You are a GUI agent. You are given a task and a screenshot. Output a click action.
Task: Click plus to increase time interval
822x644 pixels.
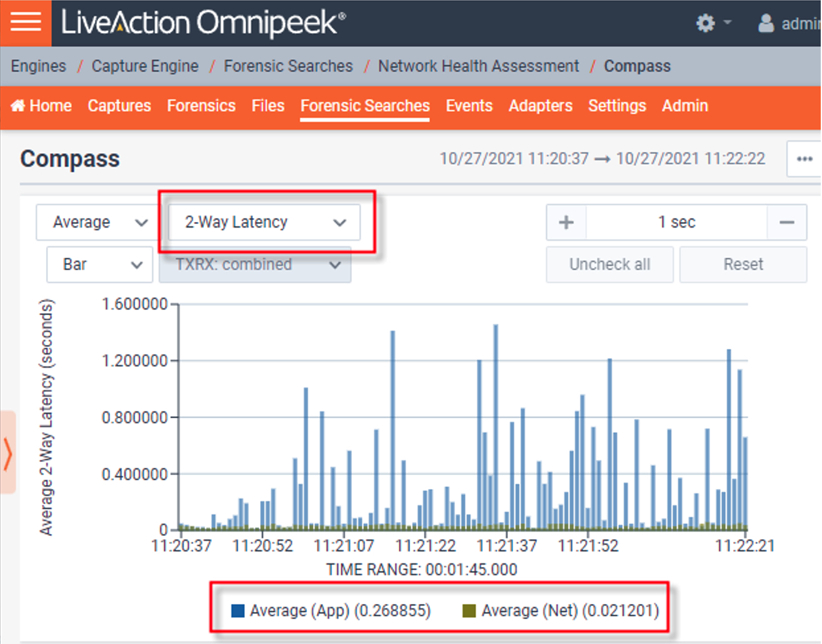pyautogui.click(x=566, y=222)
